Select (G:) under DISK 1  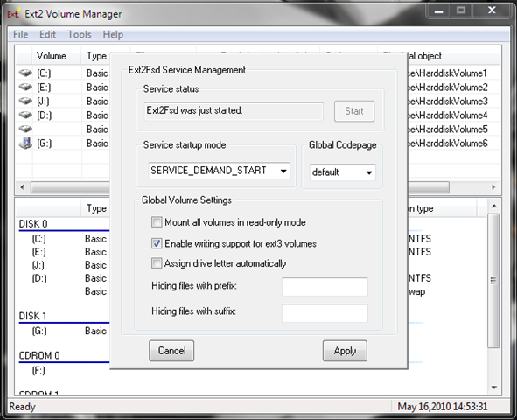tap(39, 331)
